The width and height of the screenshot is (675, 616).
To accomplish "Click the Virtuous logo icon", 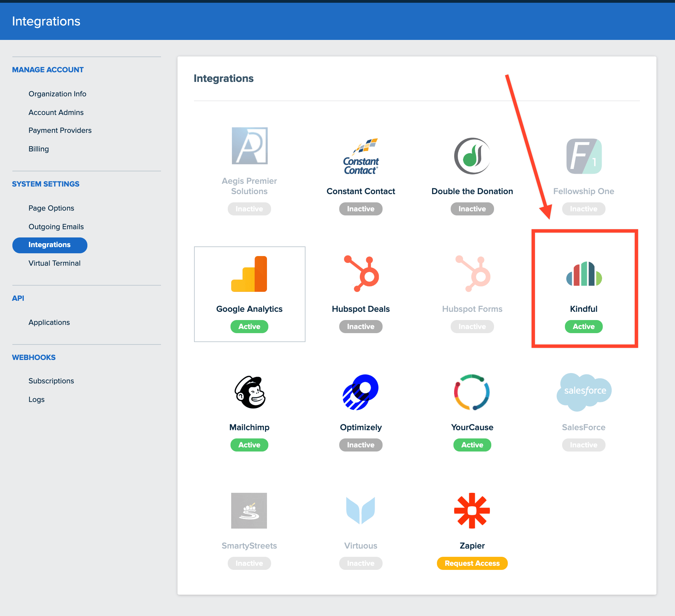I will click(361, 511).
